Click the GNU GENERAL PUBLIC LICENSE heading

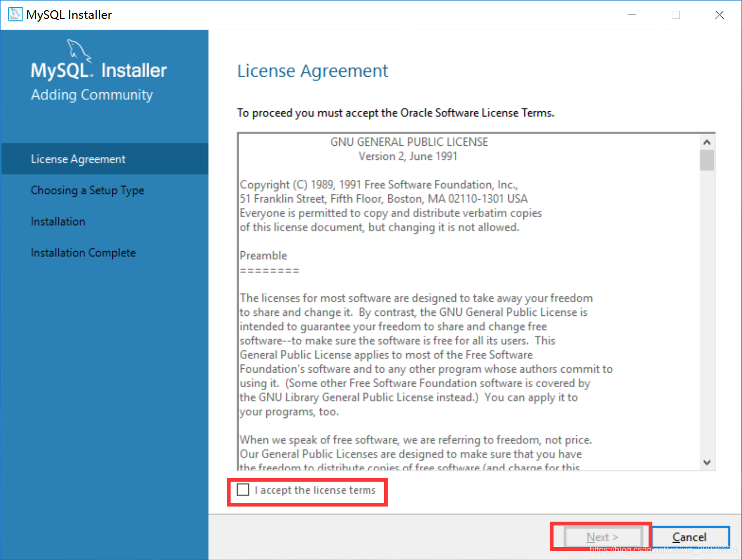pyautogui.click(x=409, y=142)
